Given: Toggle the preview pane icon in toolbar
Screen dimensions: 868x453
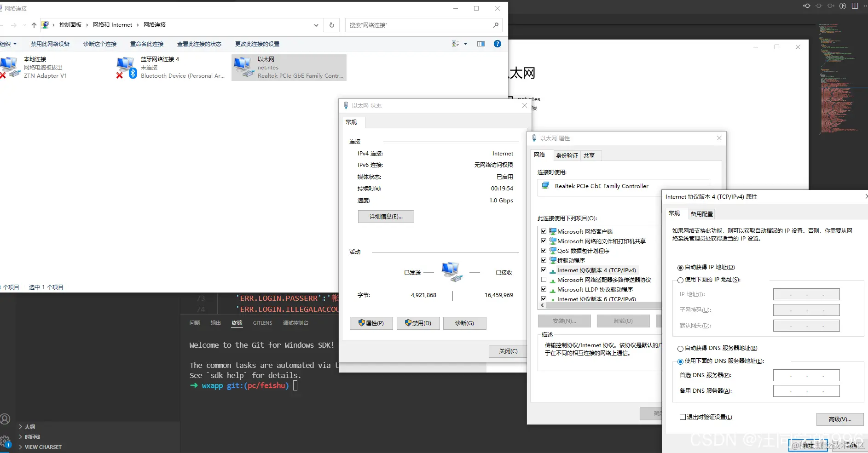Looking at the screenshot, I should tap(481, 44).
